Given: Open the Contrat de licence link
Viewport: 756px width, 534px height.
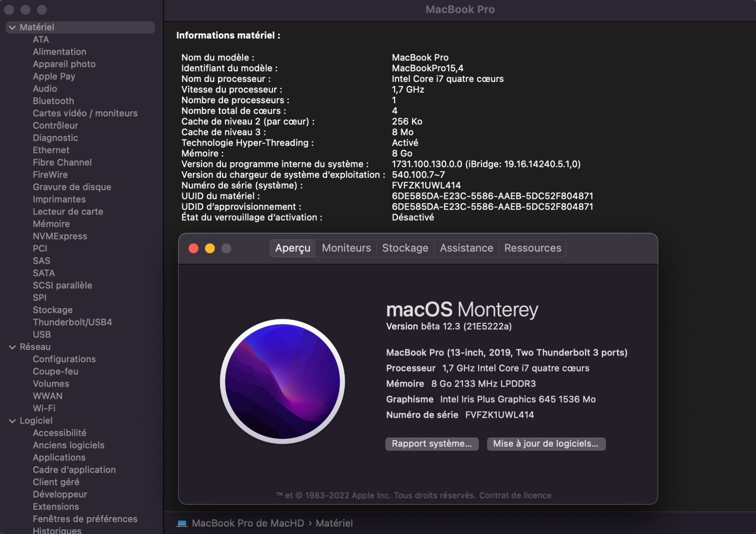Looking at the screenshot, I should point(515,495).
